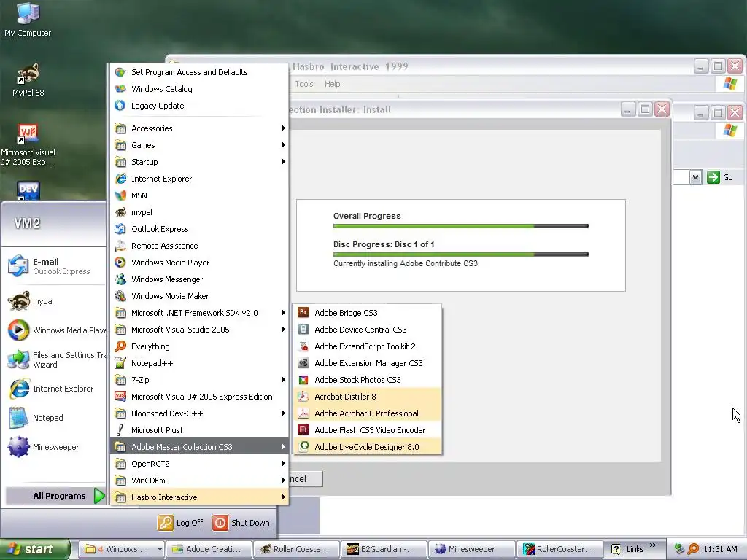Open MyPal 68 desktop shortcut

coord(28,80)
